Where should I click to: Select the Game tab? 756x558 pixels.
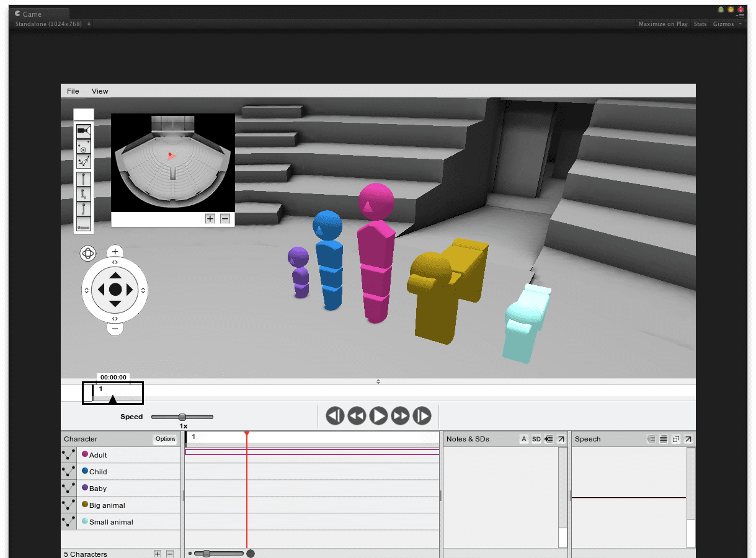[40, 14]
